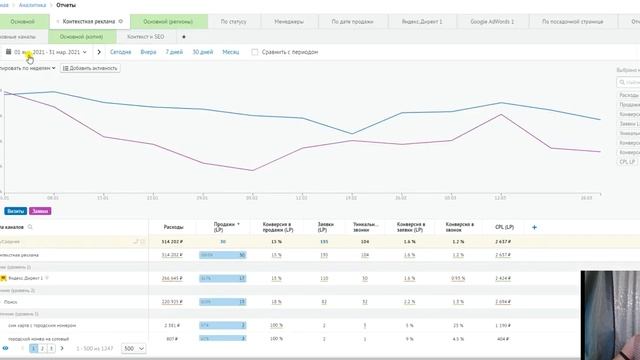640x360 pixels.
Task: Sort by the Продажи (LP) column
Action: point(224,227)
